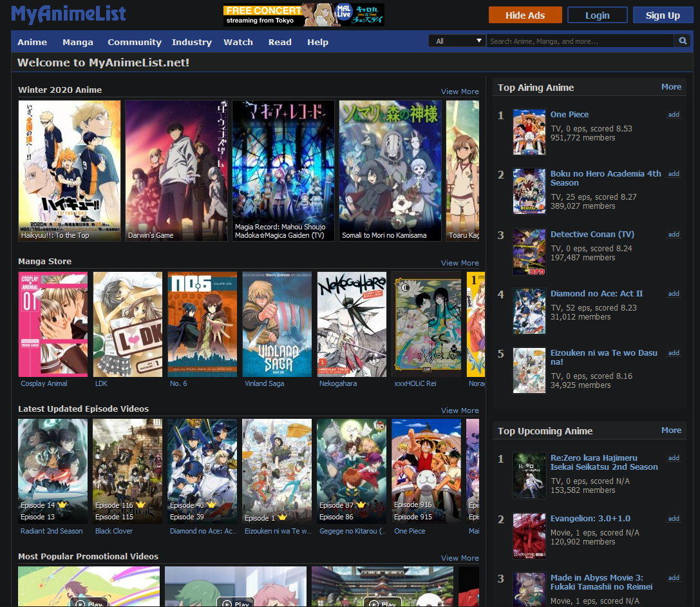Add One Piece to your list
The height and width of the screenshot is (607, 700).
point(674,115)
